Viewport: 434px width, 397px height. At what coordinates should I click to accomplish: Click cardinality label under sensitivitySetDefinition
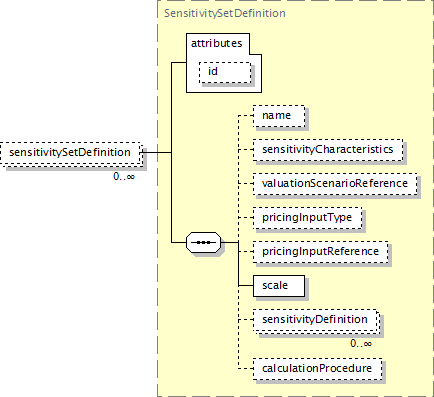(x=124, y=176)
